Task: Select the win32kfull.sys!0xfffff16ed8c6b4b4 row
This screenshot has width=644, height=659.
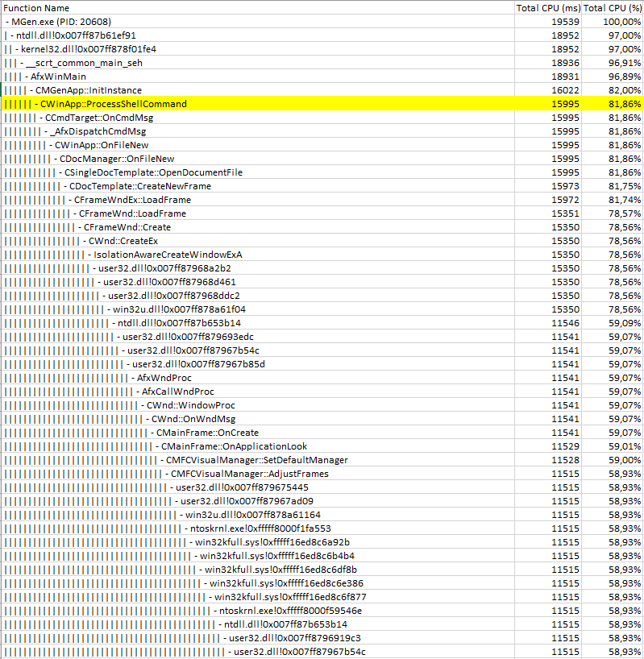Action: point(322,556)
